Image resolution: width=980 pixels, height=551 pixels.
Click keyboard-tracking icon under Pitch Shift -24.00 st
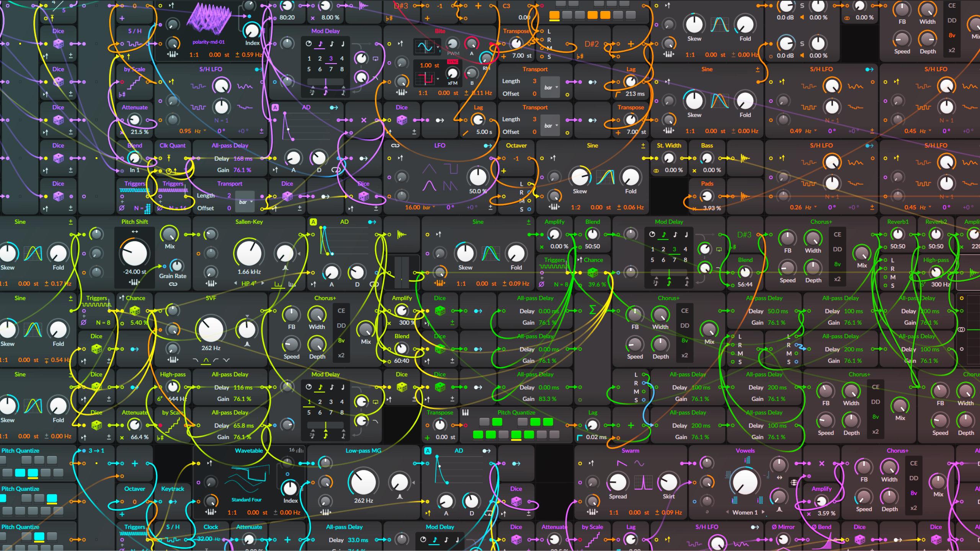(134, 282)
